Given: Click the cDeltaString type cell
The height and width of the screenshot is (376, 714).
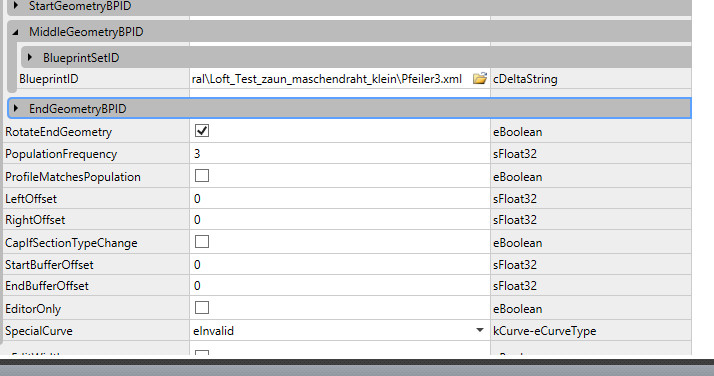Looking at the screenshot, I should 591,79.
